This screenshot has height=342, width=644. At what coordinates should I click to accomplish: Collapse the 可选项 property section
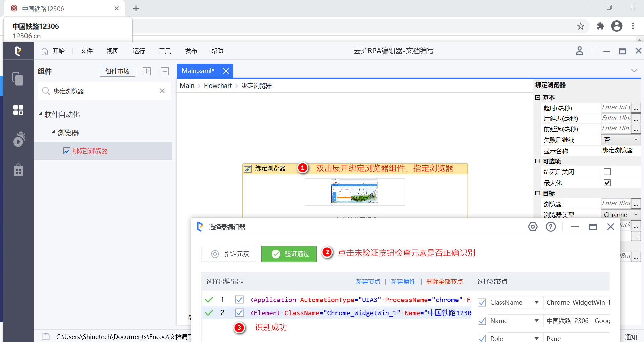[x=538, y=161]
